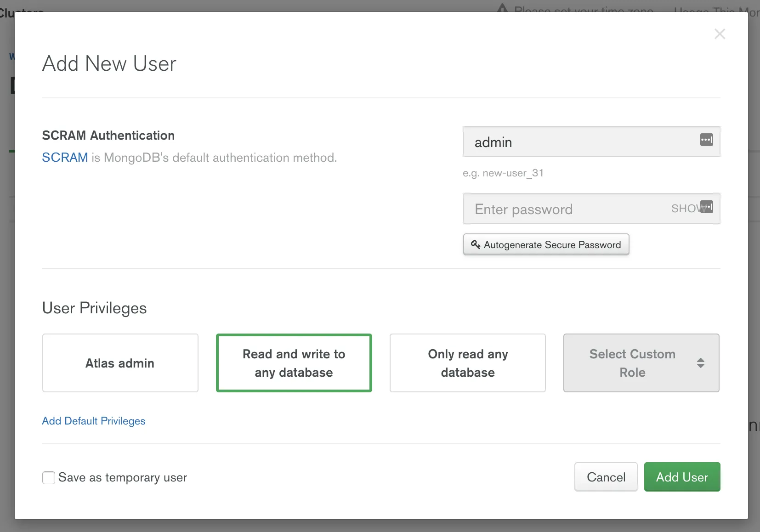
Task: Click the up-down arrows on Custom Role
Action: coord(700,363)
